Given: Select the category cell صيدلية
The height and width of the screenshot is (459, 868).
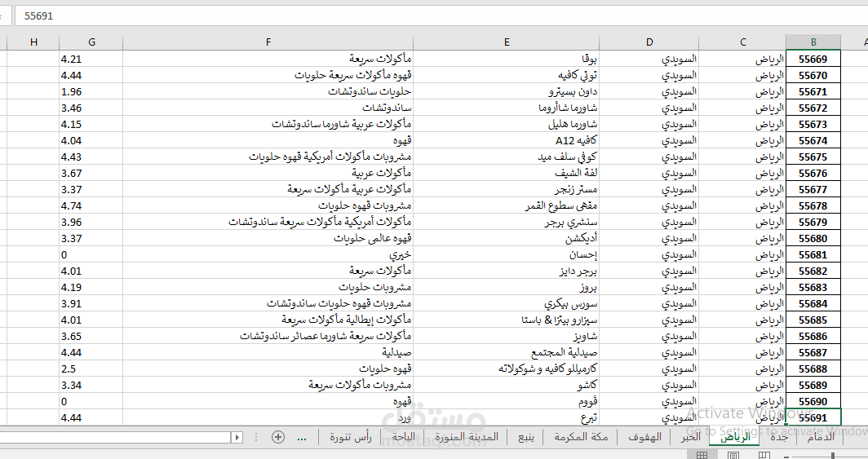Looking at the screenshot, I should click(x=268, y=352).
